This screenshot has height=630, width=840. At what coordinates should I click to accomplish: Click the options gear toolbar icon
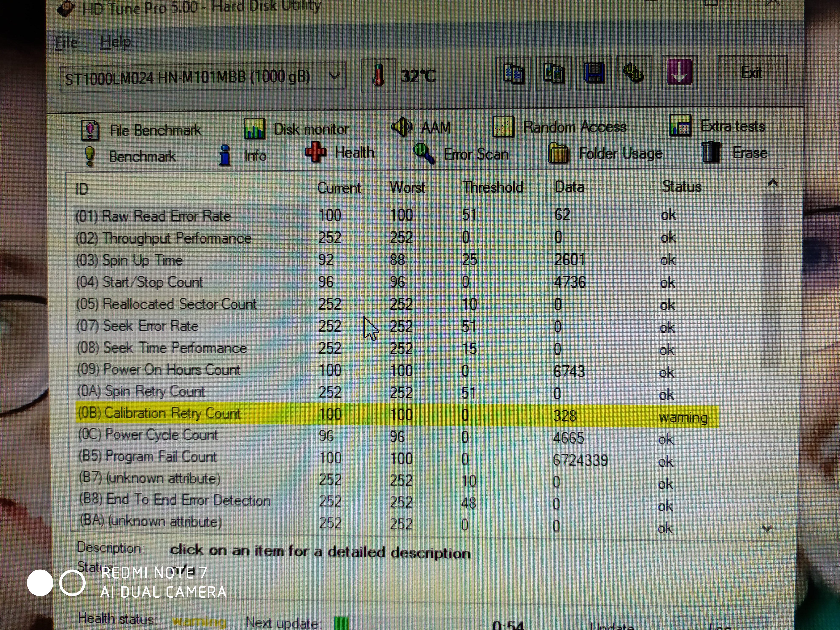tap(634, 72)
